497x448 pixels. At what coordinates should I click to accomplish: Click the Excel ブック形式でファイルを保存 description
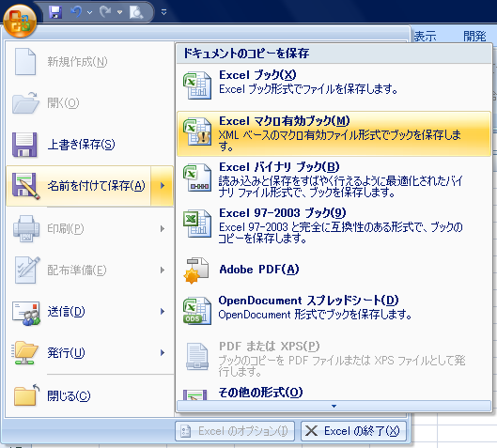point(308,89)
